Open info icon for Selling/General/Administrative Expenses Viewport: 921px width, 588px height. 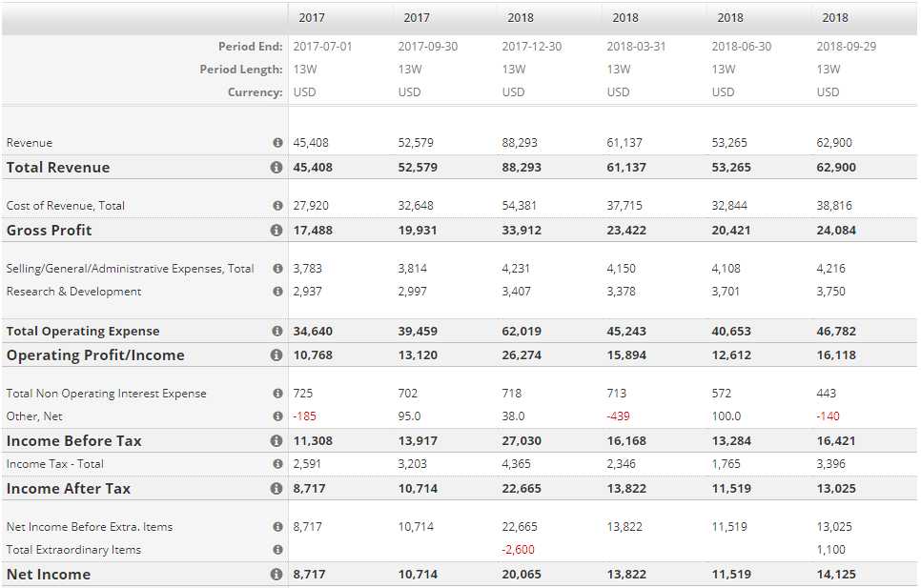tap(277, 269)
